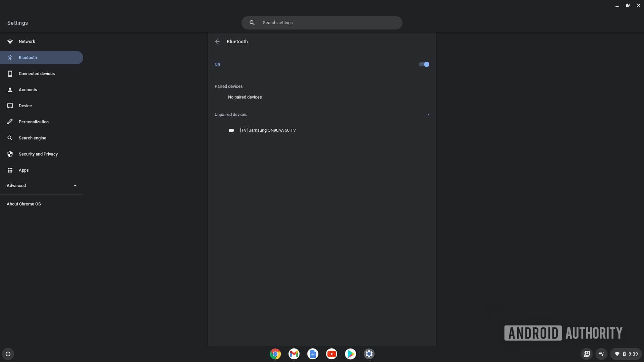
Task: Toggle the Bluetooth On switch
Action: 424,64
